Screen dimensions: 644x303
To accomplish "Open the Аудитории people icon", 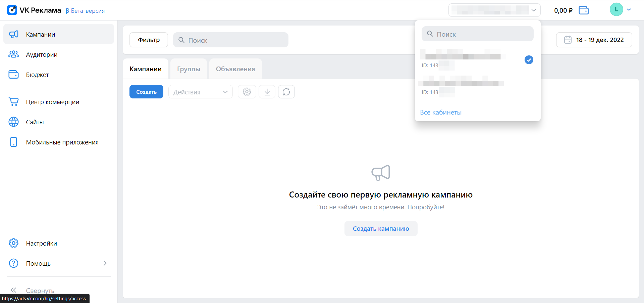I will point(13,54).
